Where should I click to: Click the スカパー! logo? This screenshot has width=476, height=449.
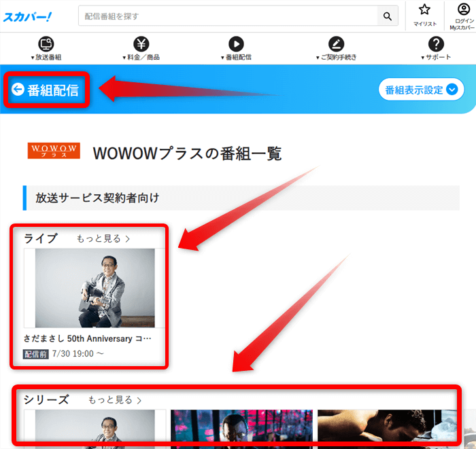pos(27,17)
